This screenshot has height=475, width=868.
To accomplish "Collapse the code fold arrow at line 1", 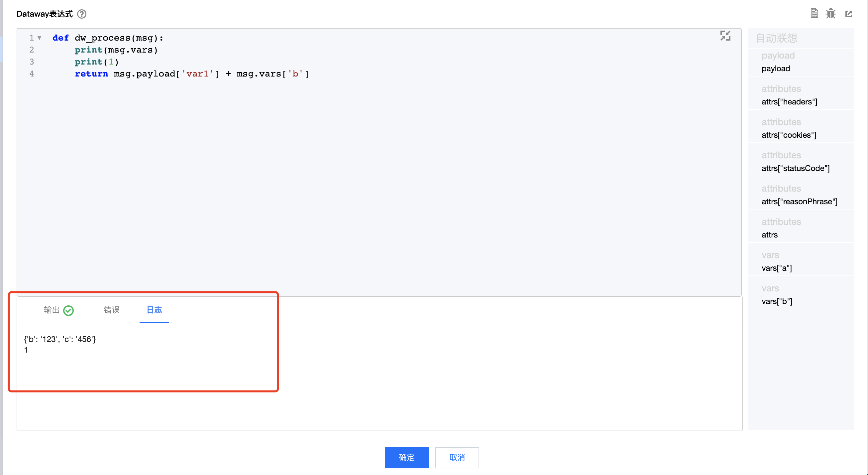I will 40,38.
